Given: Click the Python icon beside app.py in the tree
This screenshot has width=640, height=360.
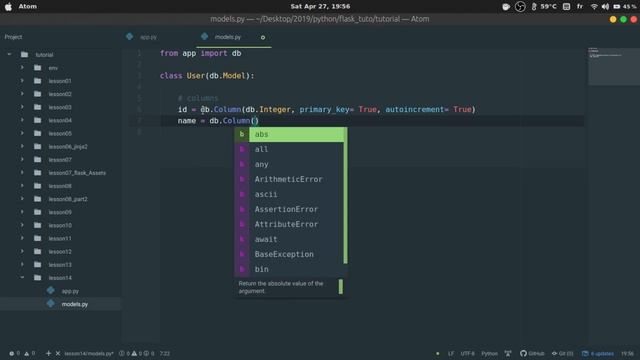Looking at the screenshot, I should [x=51, y=290].
